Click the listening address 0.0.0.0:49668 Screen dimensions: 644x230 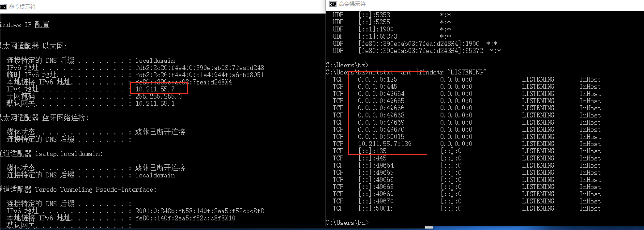pos(381,115)
